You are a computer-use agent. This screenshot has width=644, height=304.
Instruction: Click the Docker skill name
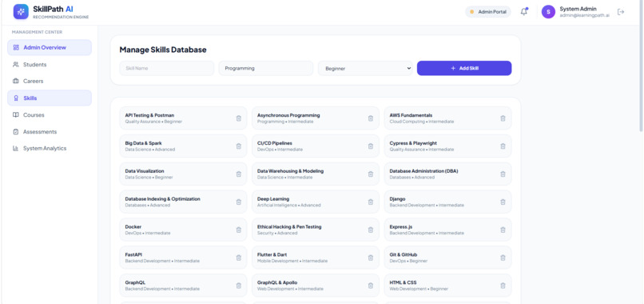click(133, 226)
